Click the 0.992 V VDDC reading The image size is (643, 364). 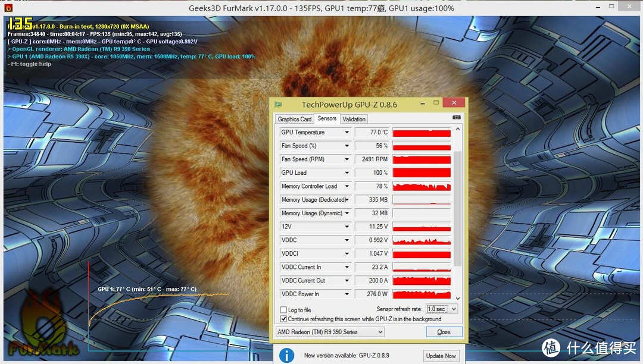pos(378,240)
